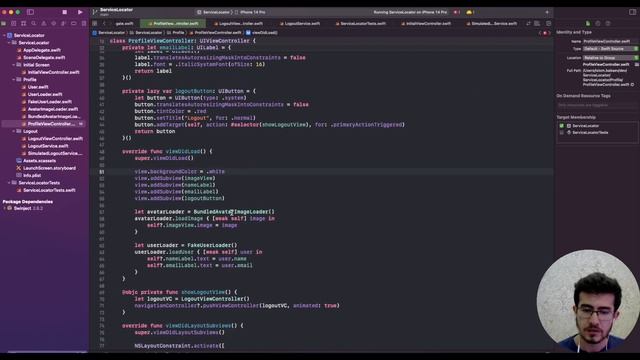Viewport: 640px width, 360px height.
Task: Open the Quick Help inspector icon
Action: (608, 24)
